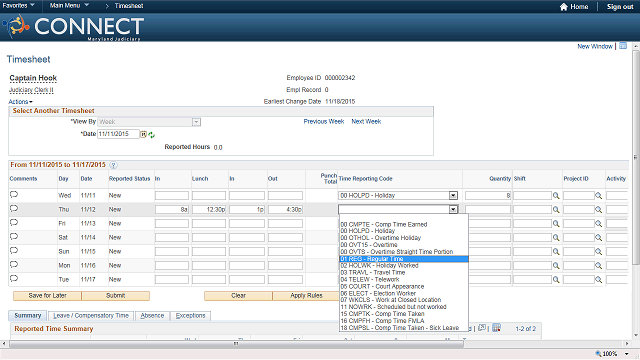Click first In field for Thu 11/12
The width and height of the screenshot is (640, 360).
point(172,209)
